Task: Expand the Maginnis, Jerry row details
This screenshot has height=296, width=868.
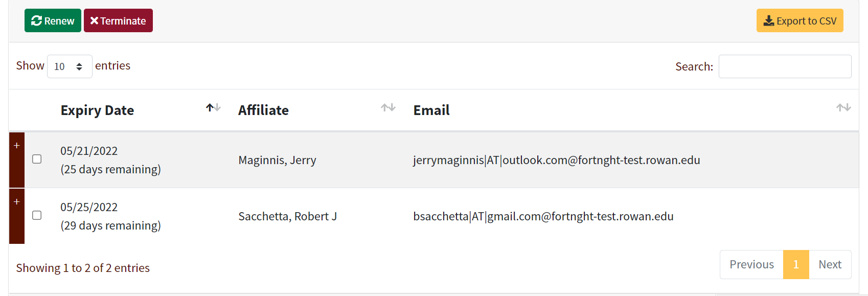Action: [x=17, y=146]
